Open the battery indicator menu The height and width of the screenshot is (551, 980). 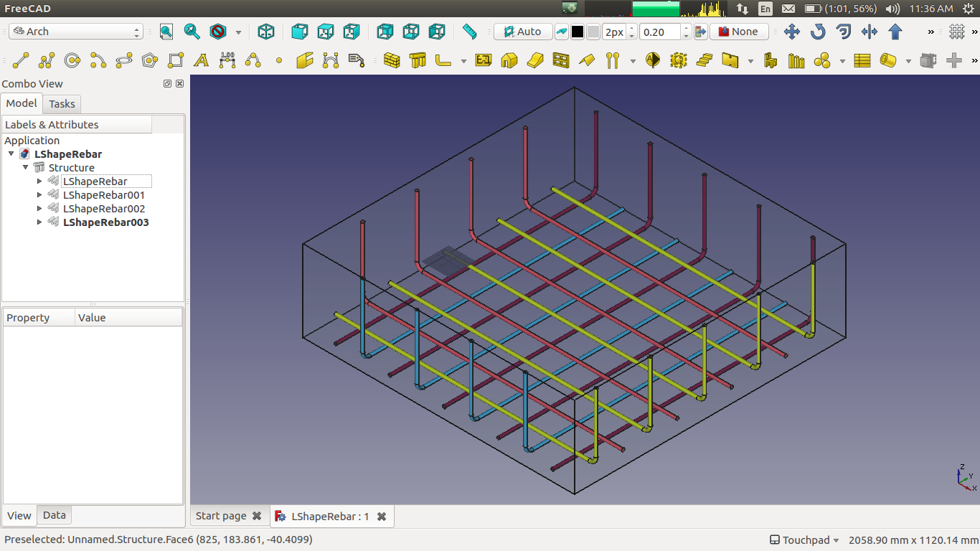click(841, 9)
